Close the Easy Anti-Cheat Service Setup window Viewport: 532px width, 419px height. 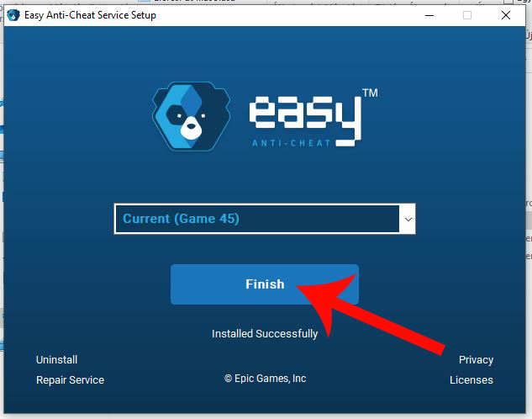point(506,15)
